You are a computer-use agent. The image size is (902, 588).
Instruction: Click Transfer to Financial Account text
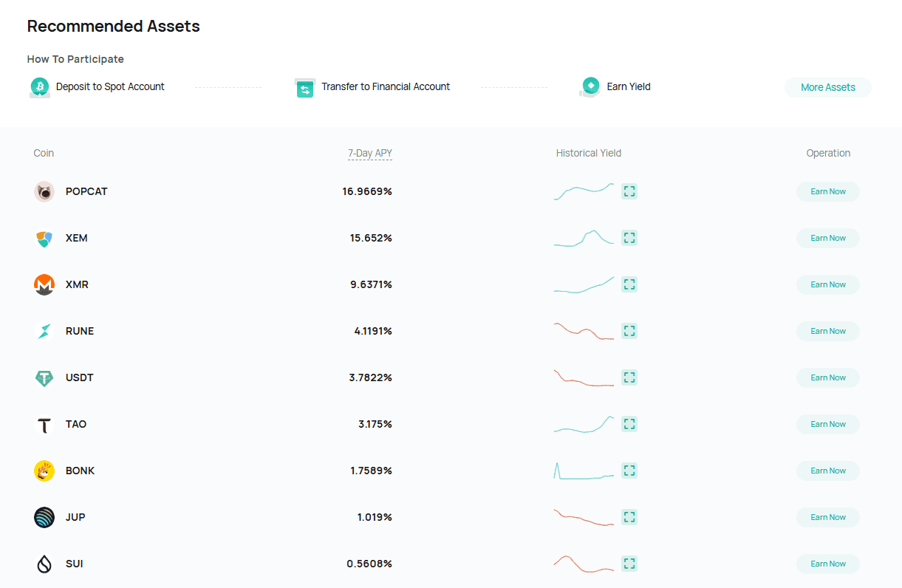(x=386, y=86)
